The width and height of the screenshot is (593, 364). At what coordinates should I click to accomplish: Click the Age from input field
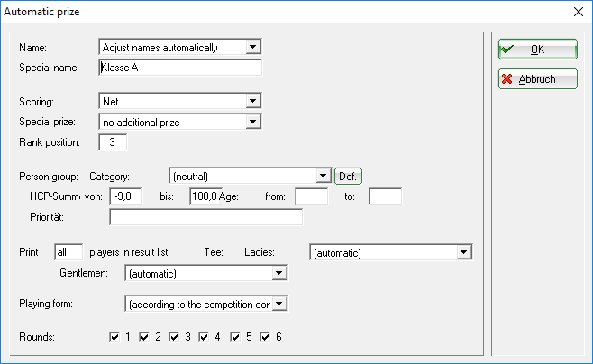(x=312, y=196)
